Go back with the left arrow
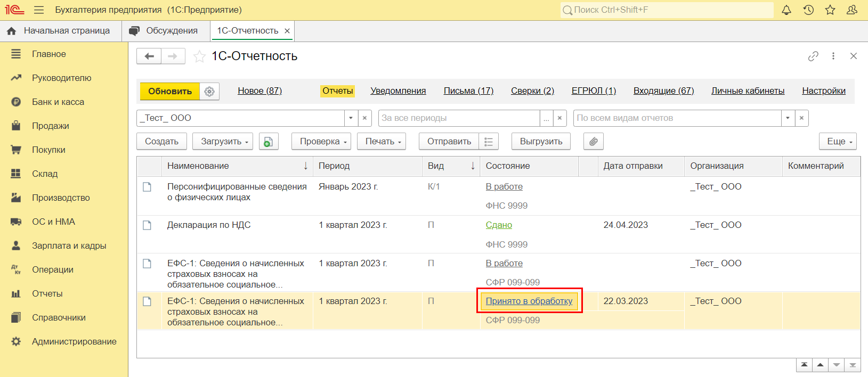868x377 pixels. [149, 56]
